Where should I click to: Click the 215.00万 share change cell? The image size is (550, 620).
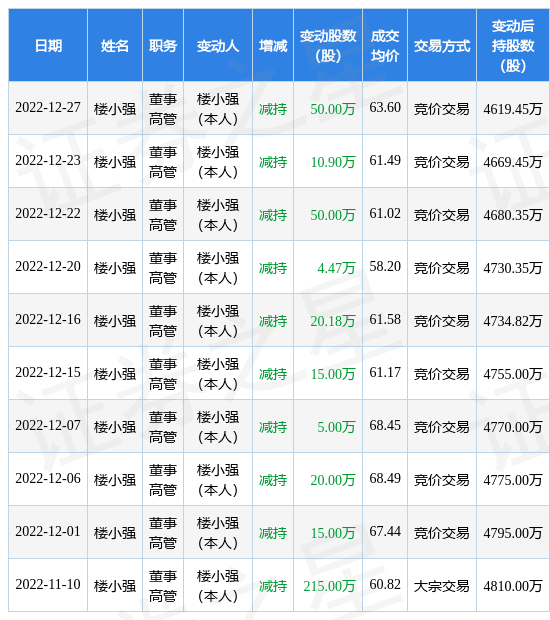point(329,586)
